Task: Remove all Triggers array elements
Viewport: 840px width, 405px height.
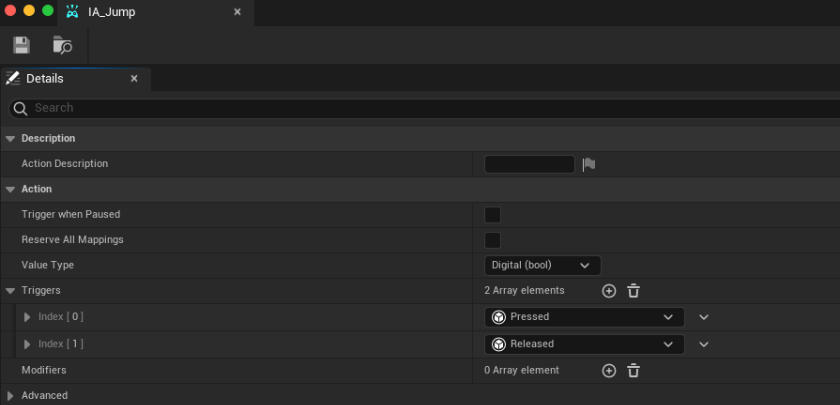Action: [633, 291]
